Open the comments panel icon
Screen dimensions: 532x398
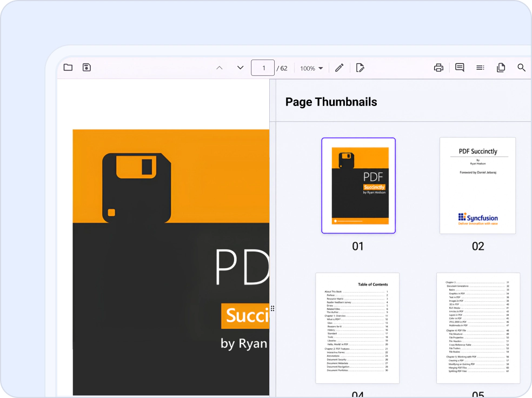[x=460, y=68]
